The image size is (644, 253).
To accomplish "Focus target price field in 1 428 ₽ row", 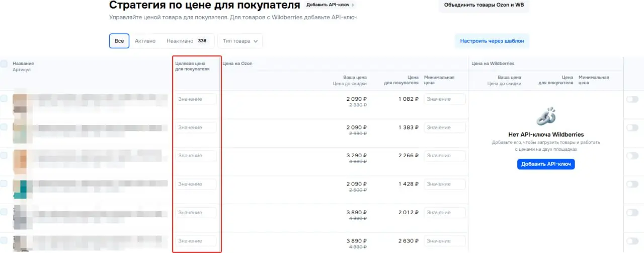I will (x=196, y=184).
